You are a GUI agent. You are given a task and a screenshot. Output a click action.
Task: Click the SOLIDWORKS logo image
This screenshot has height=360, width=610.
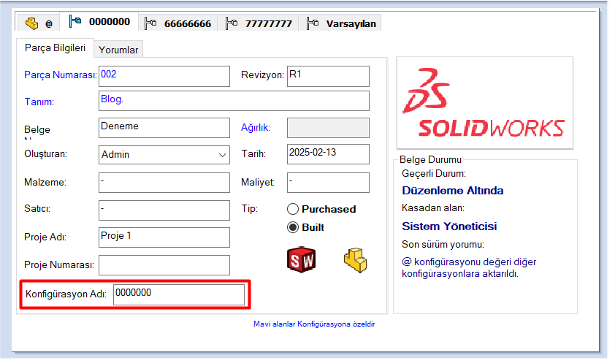coord(484,103)
